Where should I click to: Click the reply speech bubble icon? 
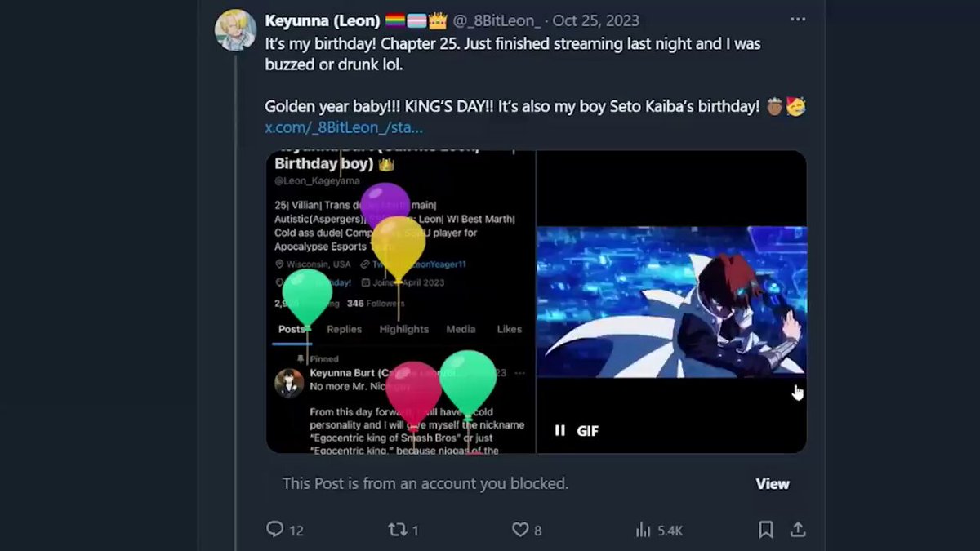pyautogui.click(x=275, y=530)
